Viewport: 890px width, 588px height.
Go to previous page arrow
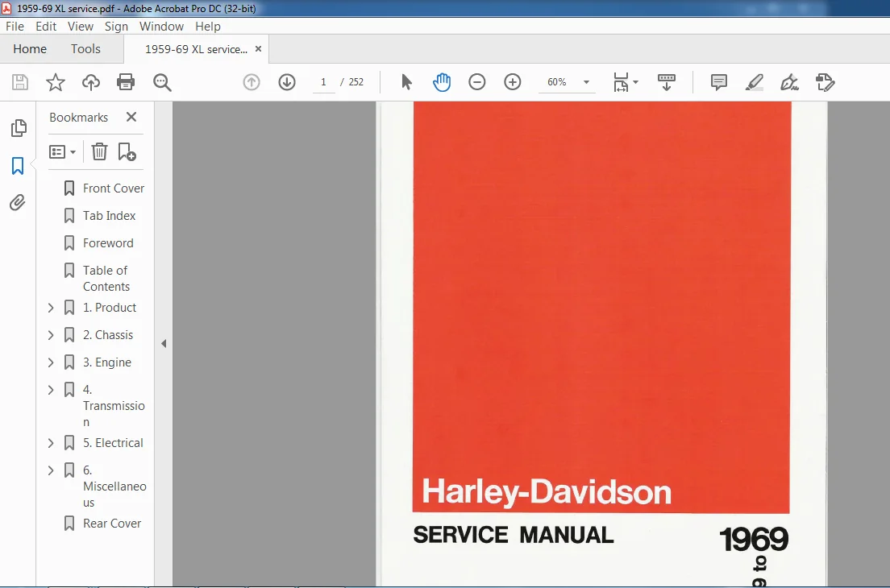pyautogui.click(x=252, y=82)
